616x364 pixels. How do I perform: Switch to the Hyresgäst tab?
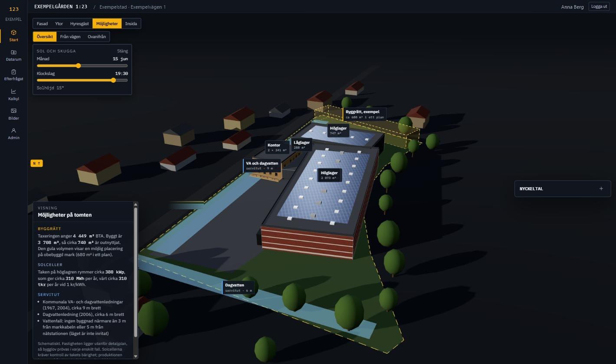click(x=79, y=23)
